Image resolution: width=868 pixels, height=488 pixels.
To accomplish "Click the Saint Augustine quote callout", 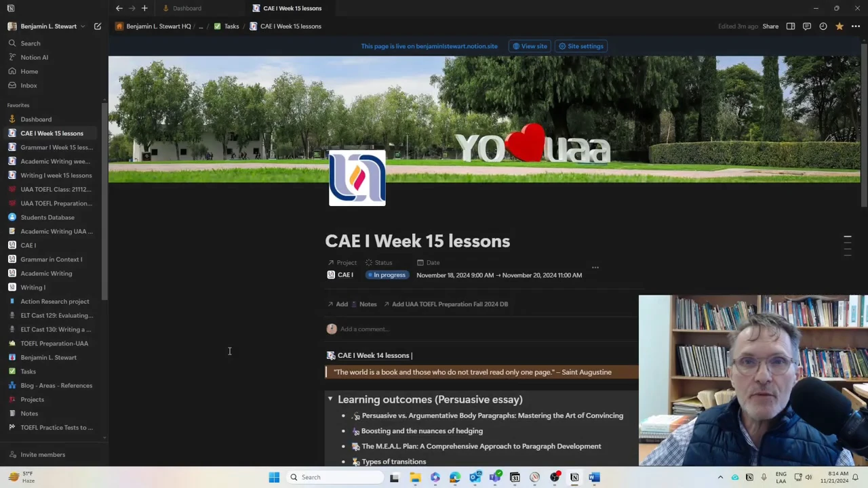I will [x=482, y=372].
